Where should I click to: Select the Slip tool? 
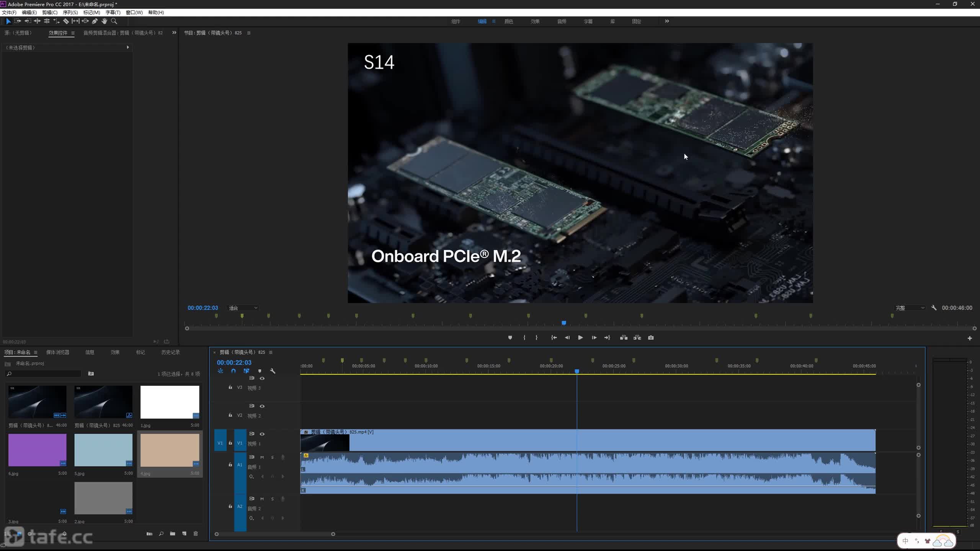(75, 21)
